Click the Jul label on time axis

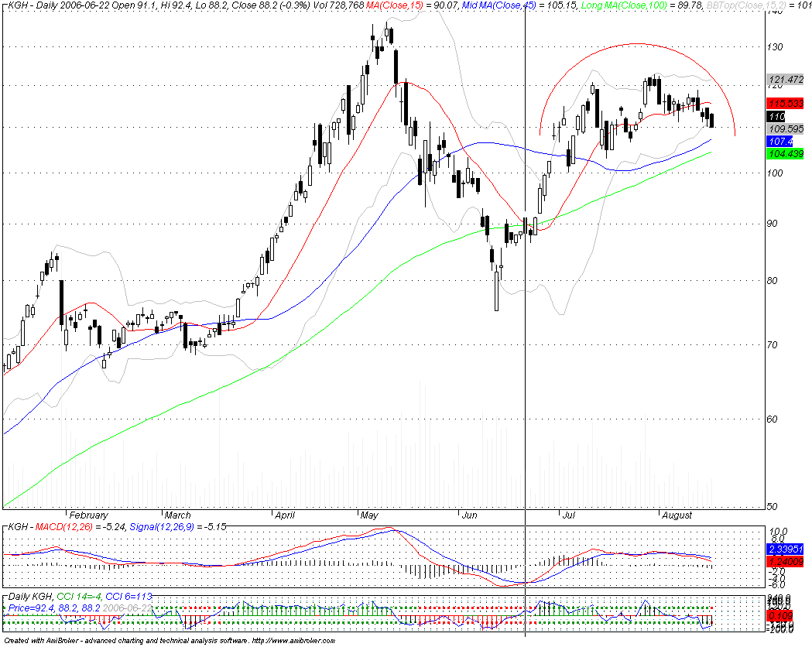(569, 515)
